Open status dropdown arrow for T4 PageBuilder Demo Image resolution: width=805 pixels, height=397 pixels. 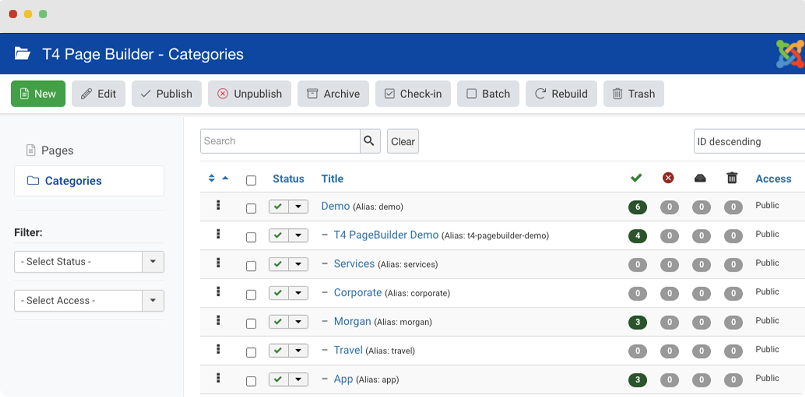298,236
